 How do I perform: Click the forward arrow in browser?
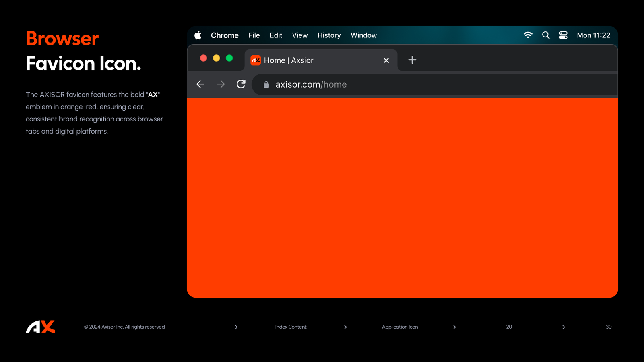[221, 84]
